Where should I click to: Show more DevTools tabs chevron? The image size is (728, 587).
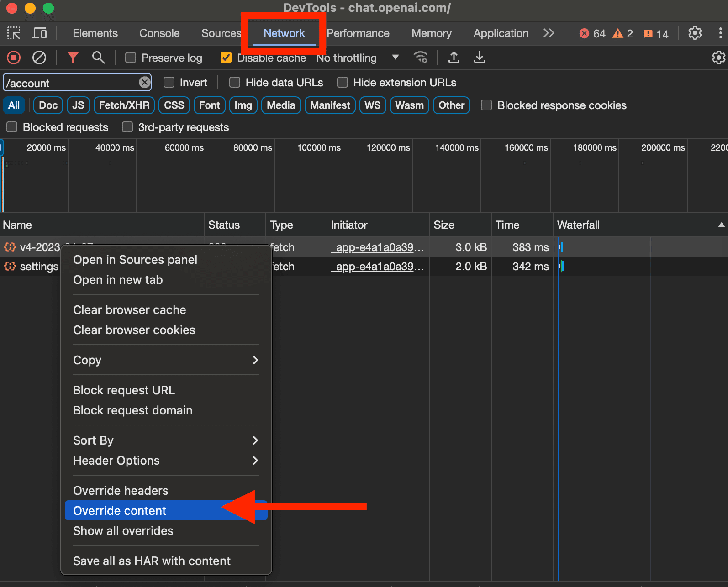pos(549,33)
